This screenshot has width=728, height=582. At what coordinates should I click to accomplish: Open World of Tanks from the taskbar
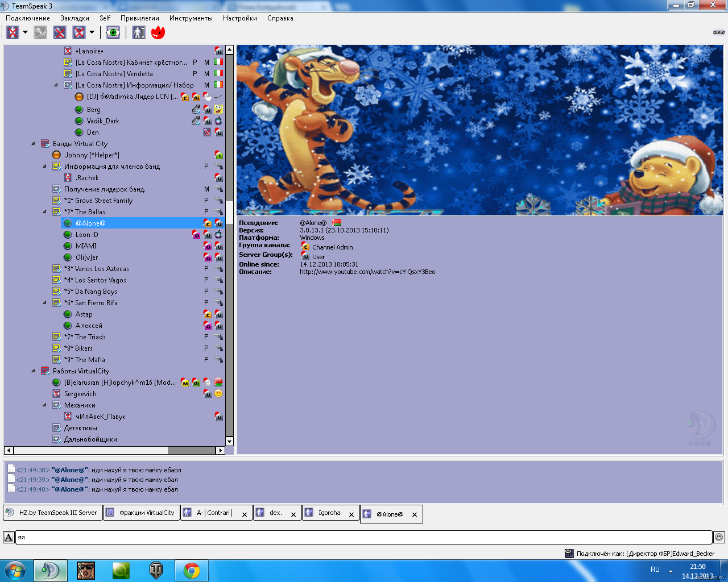(x=156, y=571)
